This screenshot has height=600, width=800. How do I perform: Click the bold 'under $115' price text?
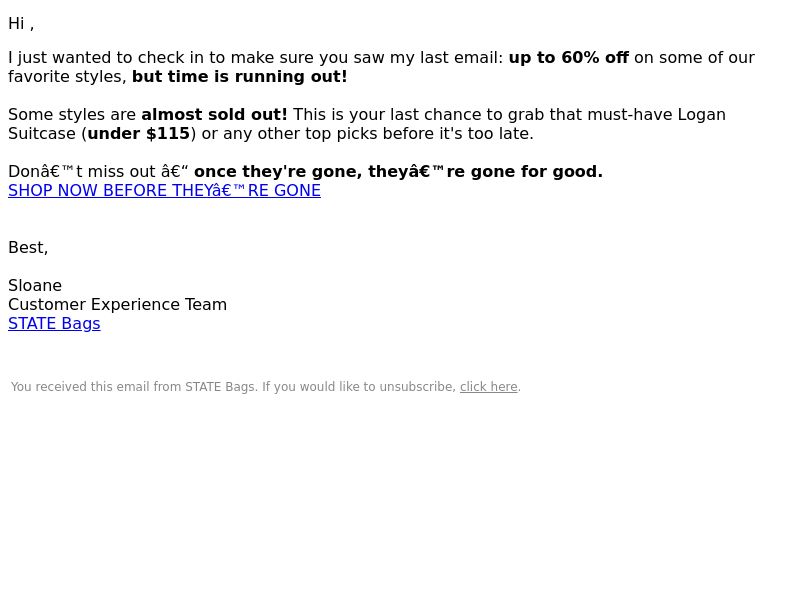coord(139,134)
